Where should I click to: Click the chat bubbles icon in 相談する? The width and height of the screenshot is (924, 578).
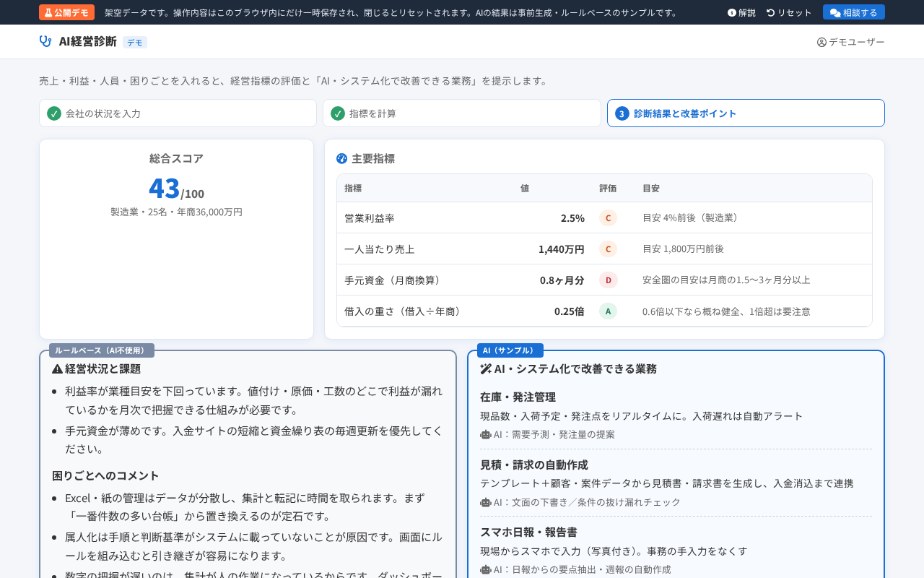click(x=835, y=12)
